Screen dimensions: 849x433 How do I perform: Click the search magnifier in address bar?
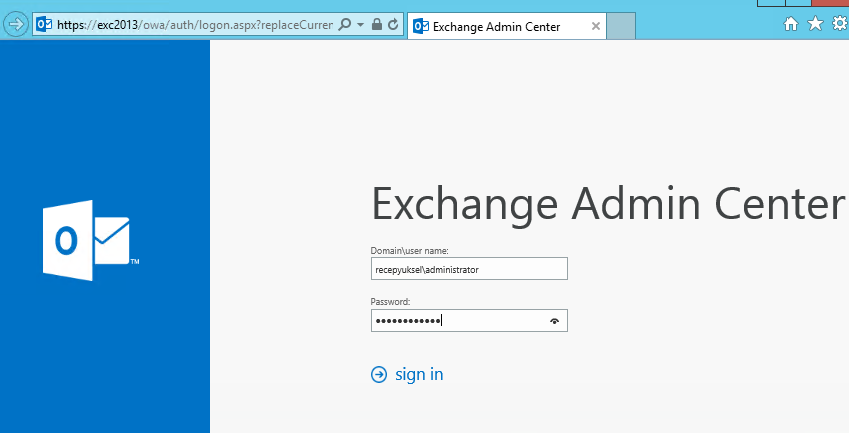click(344, 24)
